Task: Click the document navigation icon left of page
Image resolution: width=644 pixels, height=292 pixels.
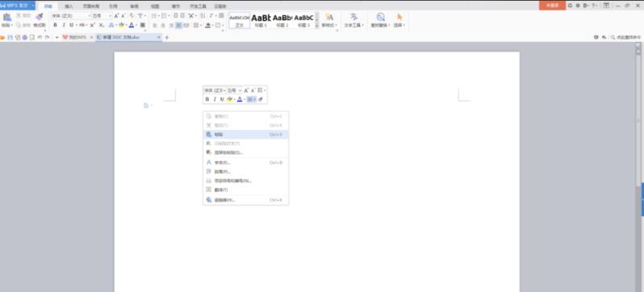Action: tap(146, 106)
